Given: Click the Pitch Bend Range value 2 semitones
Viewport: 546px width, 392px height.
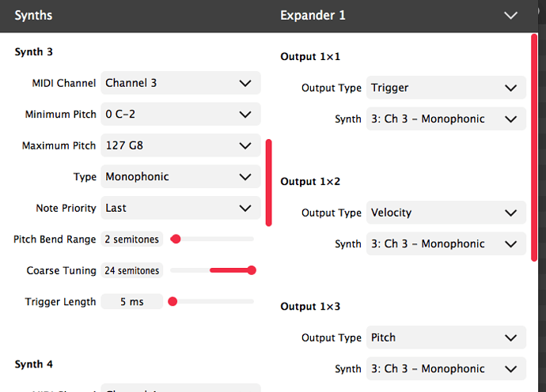Looking at the screenshot, I should [x=132, y=239].
